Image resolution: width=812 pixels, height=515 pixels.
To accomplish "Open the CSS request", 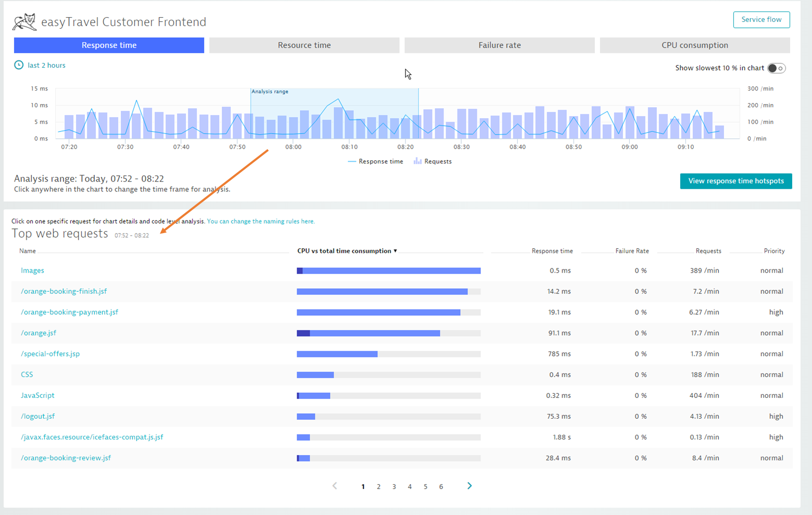I will click(x=27, y=375).
